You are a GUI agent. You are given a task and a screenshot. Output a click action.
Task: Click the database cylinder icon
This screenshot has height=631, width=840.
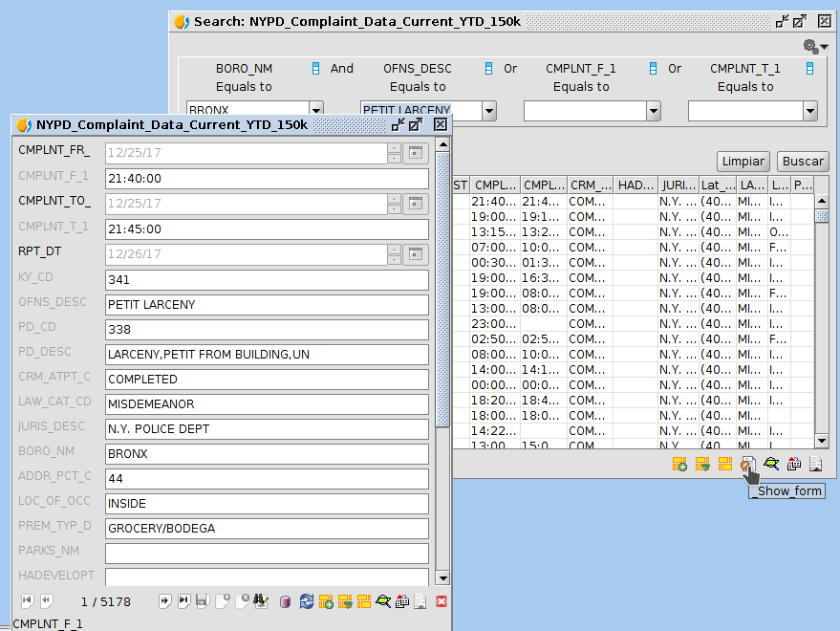(285, 601)
